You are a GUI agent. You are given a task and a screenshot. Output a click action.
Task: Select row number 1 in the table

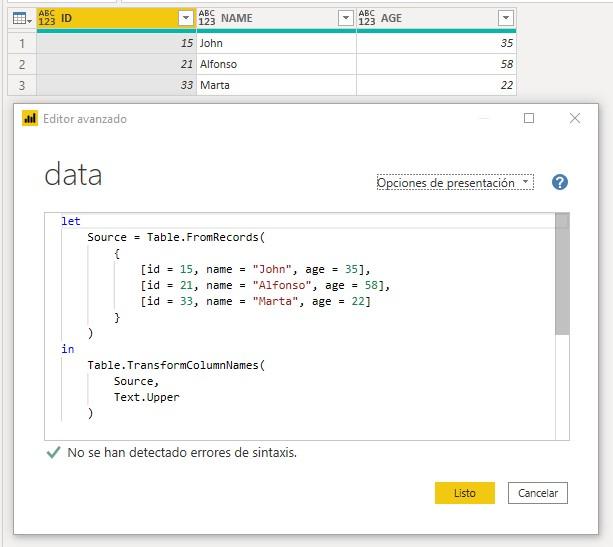tap(22, 43)
